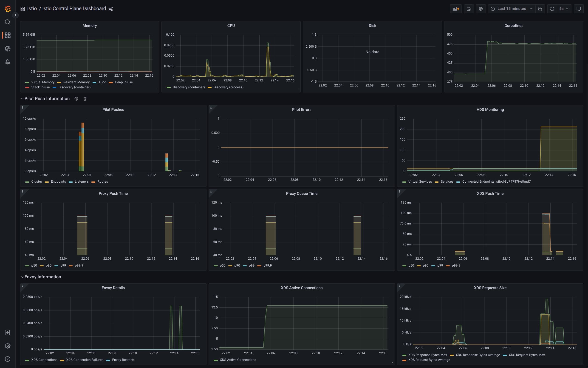This screenshot has height=368, width=588.
Task: Open dashboard settings gear in toolbar
Action: click(x=481, y=9)
